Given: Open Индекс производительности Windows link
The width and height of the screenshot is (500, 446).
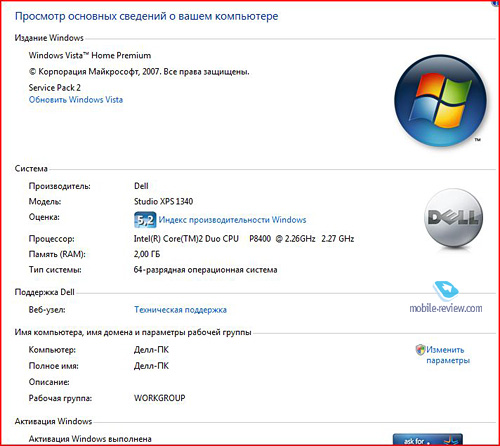Looking at the screenshot, I should pyautogui.click(x=232, y=220).
